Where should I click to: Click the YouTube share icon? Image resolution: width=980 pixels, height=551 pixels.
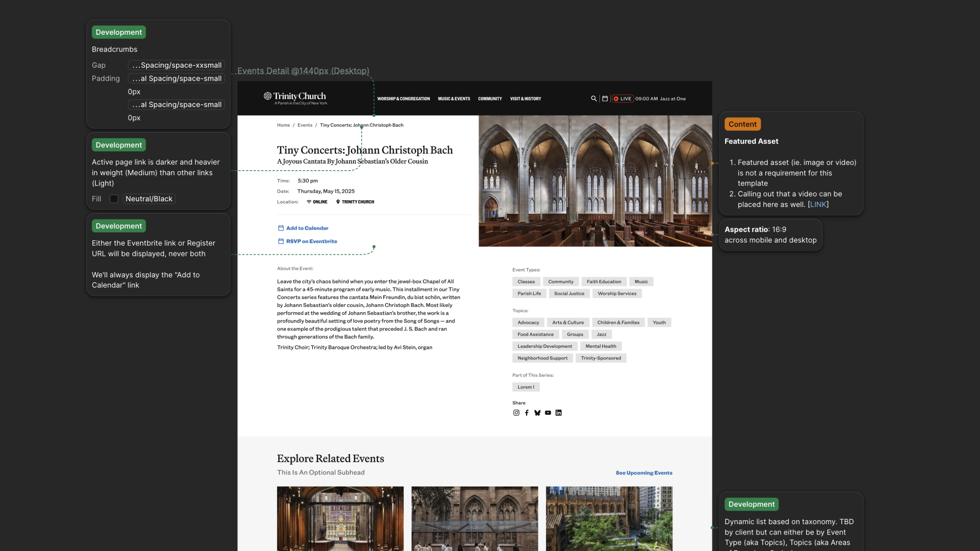(x=548, y=412)
